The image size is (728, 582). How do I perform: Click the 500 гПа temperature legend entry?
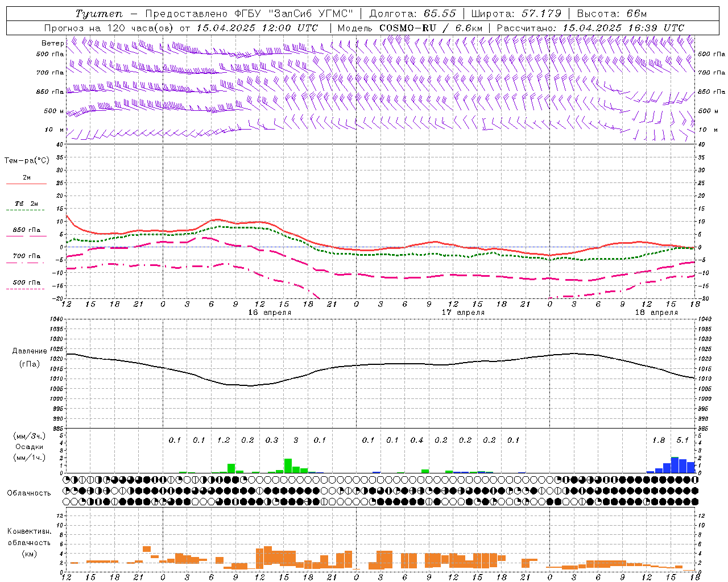pyautogui.click(x=26, y=282)
